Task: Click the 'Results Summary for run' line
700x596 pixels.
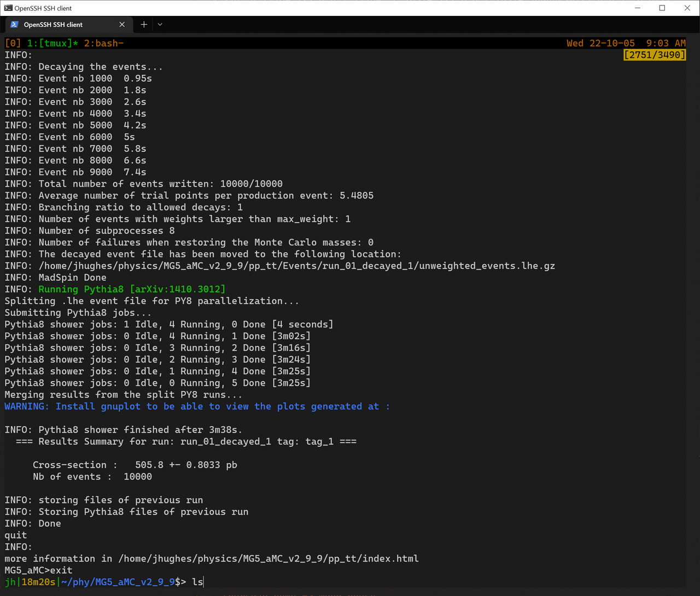Action: click(186, 442)
